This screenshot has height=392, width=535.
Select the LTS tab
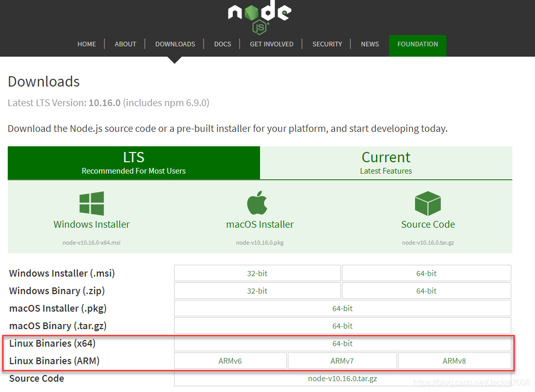[x=134, y=163]
